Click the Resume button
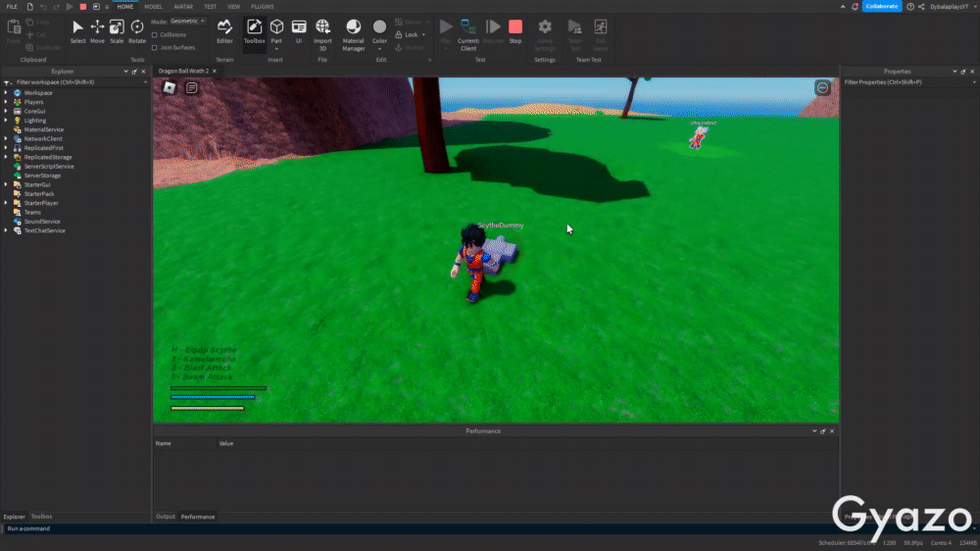Viewport: 980px width, 551px height. click(x=493, y=31)
